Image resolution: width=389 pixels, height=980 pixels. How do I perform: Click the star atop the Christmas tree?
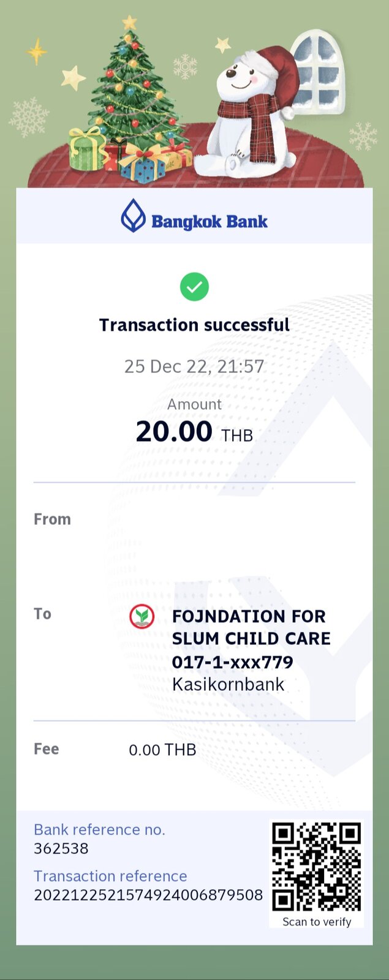[129, 22]
